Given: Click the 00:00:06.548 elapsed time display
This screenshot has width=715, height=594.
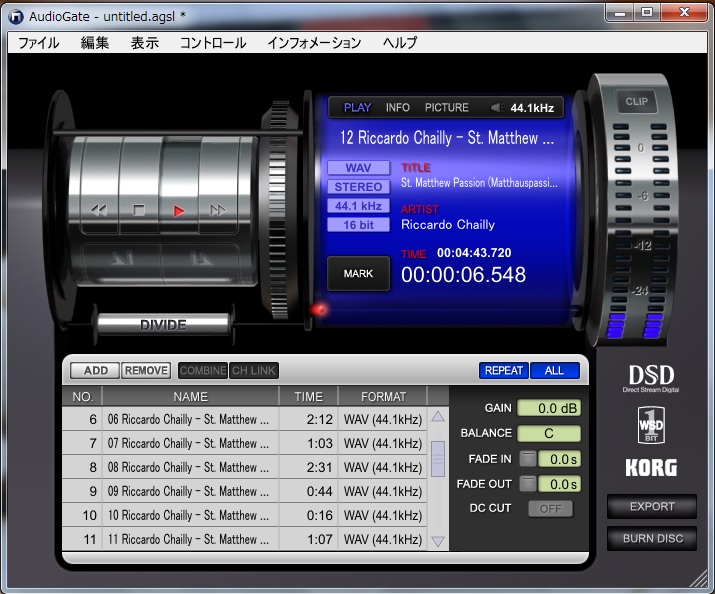Looking at the screenshot, I should [x=463, y=275].
